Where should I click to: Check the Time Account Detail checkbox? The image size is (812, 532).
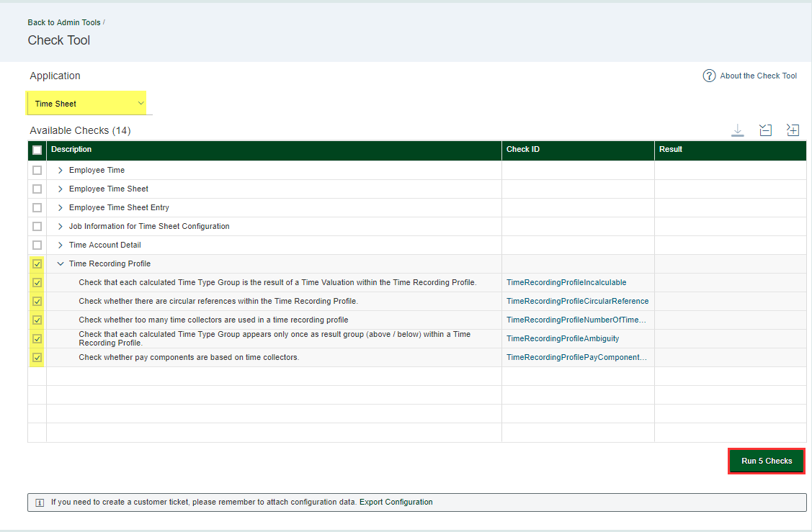tap(37, 245)
